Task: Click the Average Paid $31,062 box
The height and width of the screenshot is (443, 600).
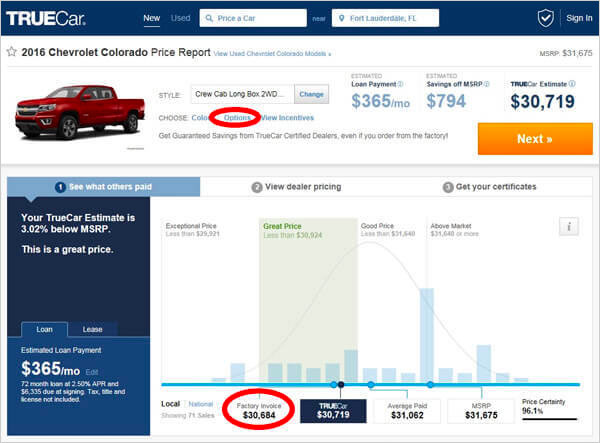Action: pos(407,411)
